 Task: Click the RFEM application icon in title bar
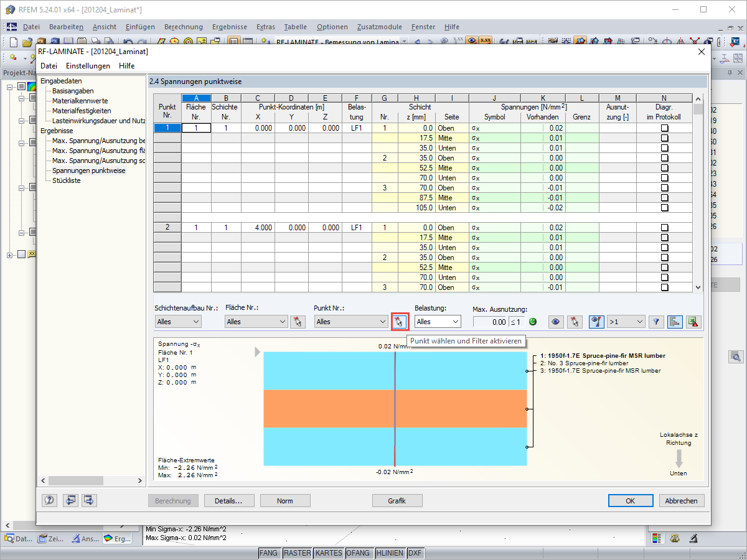(10, 9)
